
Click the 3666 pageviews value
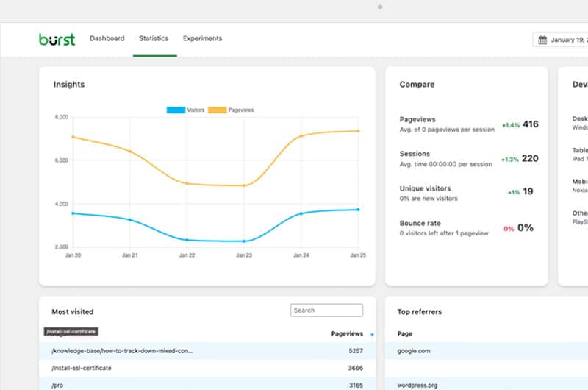(356, 368)
